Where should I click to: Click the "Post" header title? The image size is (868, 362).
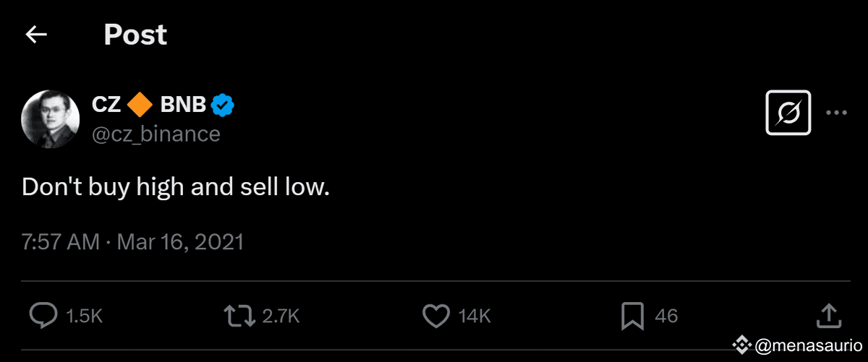135,35
